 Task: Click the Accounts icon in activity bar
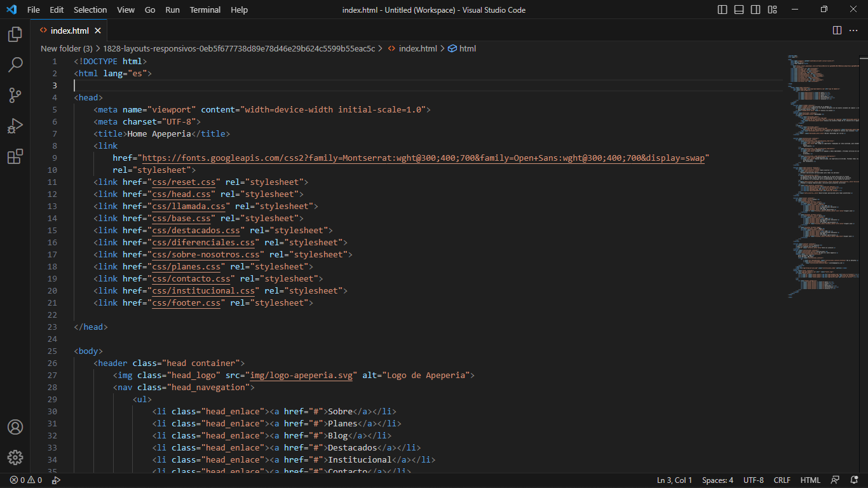(x=15, y=427)
